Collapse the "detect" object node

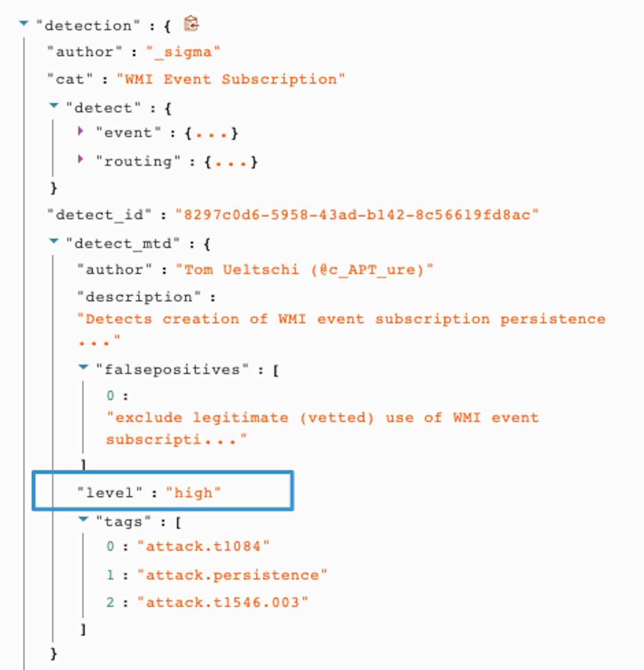(x=54, y=106)
